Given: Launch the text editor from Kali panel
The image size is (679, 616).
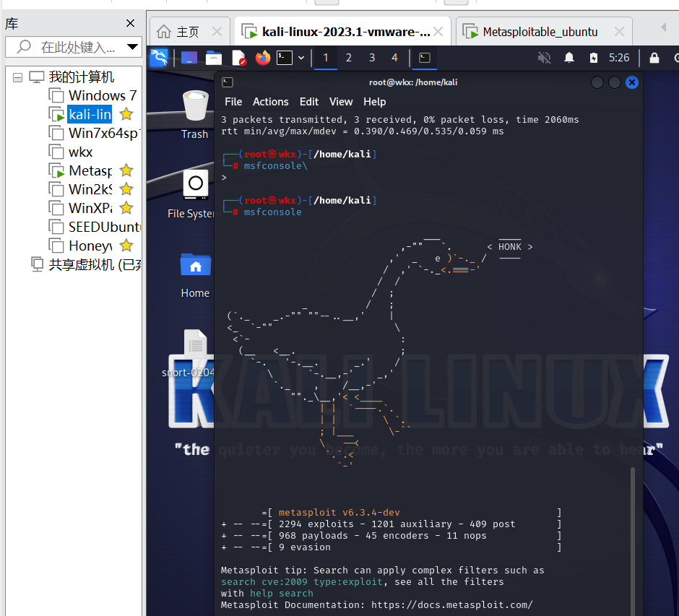Looking at the screenshot, I should pyautogui.click(x=238, y=58).
